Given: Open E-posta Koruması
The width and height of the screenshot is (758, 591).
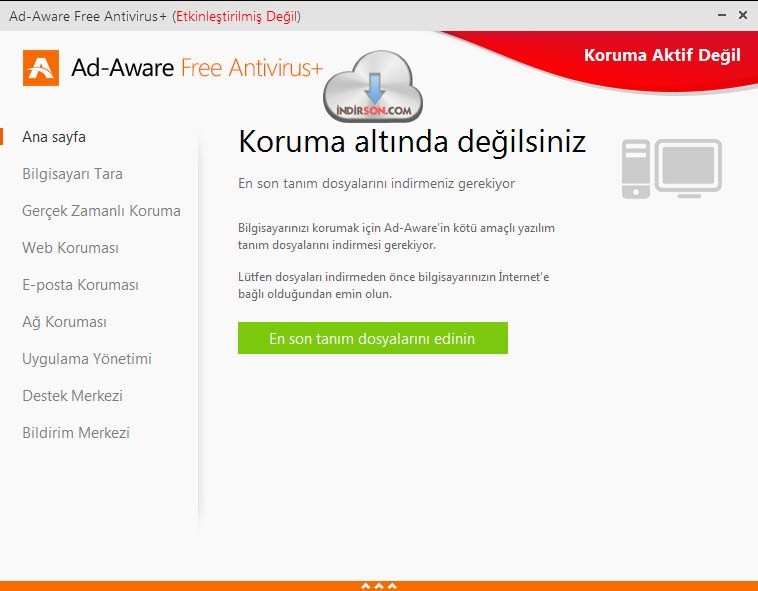Looking at the screenshot, I should click(x=81, y=285).
